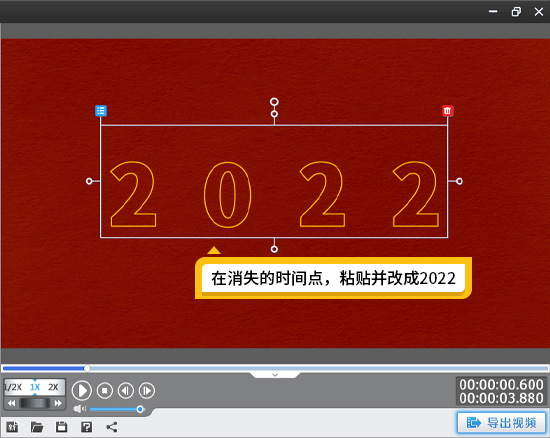Play the video preview
Viewport: 550px width, 438px height.
click(x=82, y=390)
